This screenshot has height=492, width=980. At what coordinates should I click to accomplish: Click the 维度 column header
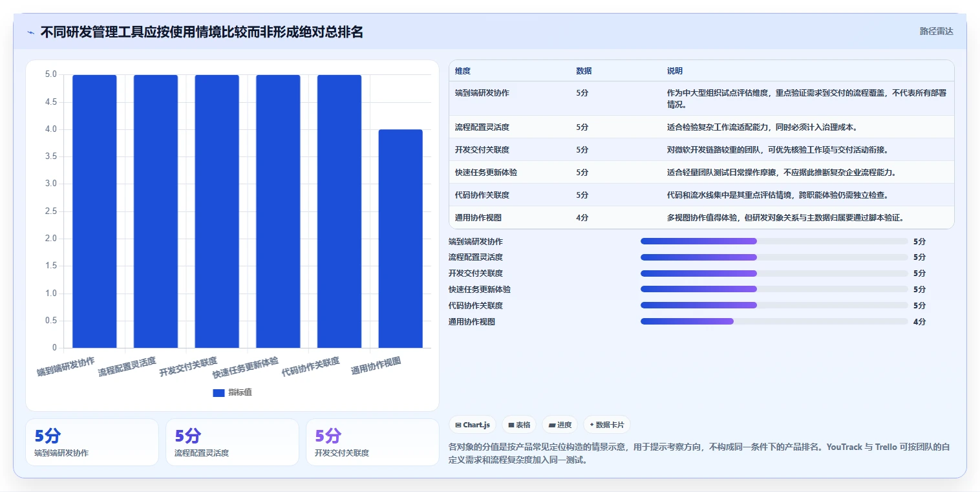pos(462,70)
